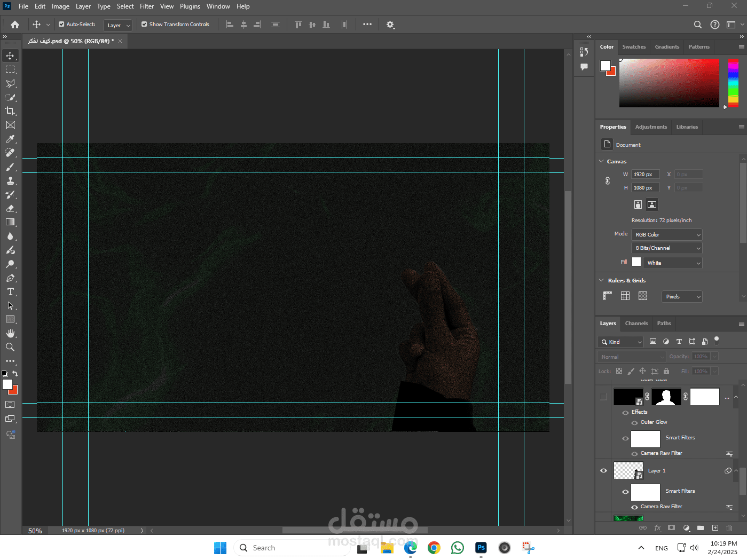Swap foreground and background colors

coord(15,374)
